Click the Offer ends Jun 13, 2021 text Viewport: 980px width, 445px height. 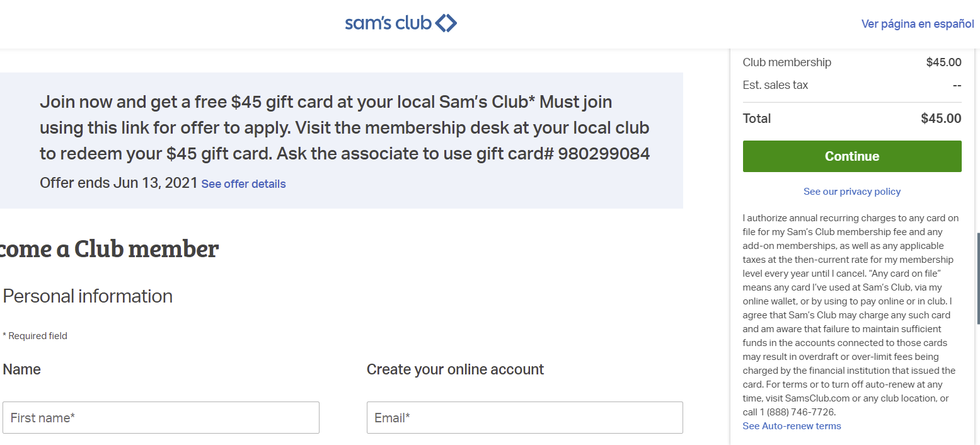tap(118, 183)
